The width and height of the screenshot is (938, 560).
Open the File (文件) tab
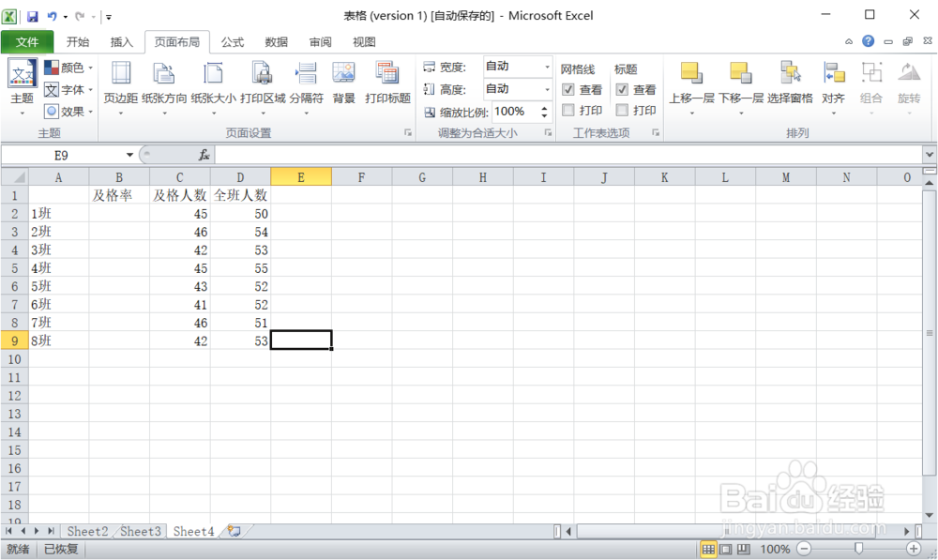click(x=27, y=42)
